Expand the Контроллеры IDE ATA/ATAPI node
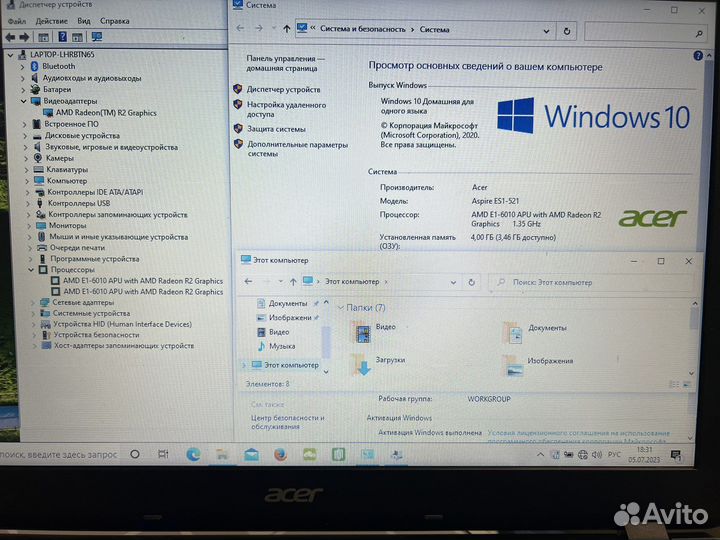The image size is (720, 540). (x=27, y=192)
